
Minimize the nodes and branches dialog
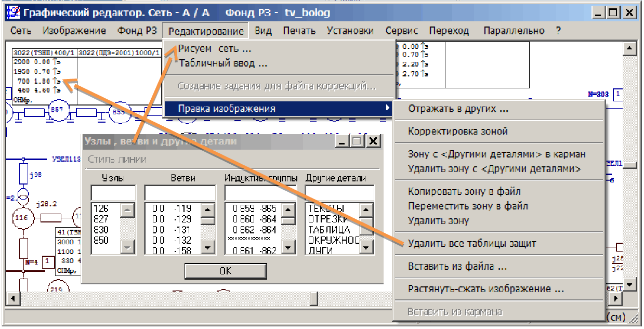pos(343,141)
